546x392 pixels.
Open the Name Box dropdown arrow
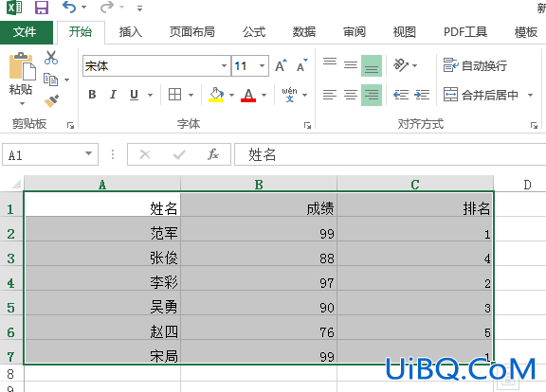[x=89, y=153]
